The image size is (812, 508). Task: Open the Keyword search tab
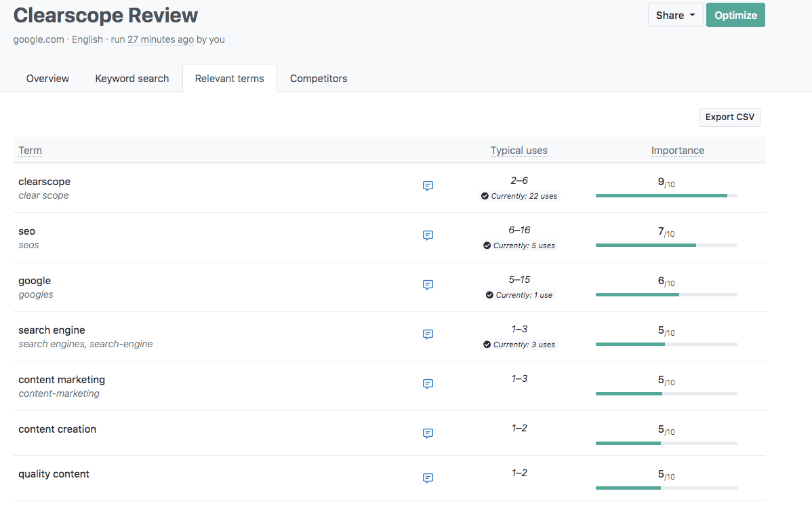[x=131, y=79]
